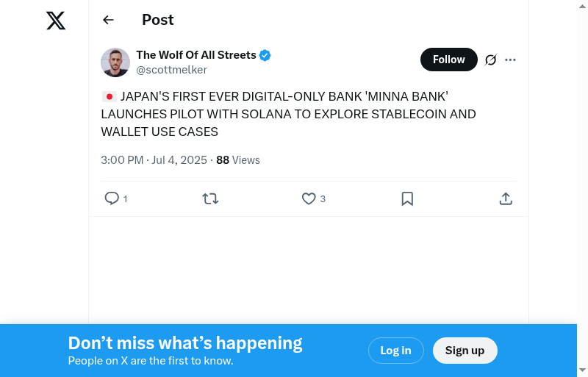This screenshot has height=377, width=588.
Task: Open the three-dot more options menu
Action: pos(511,60)
